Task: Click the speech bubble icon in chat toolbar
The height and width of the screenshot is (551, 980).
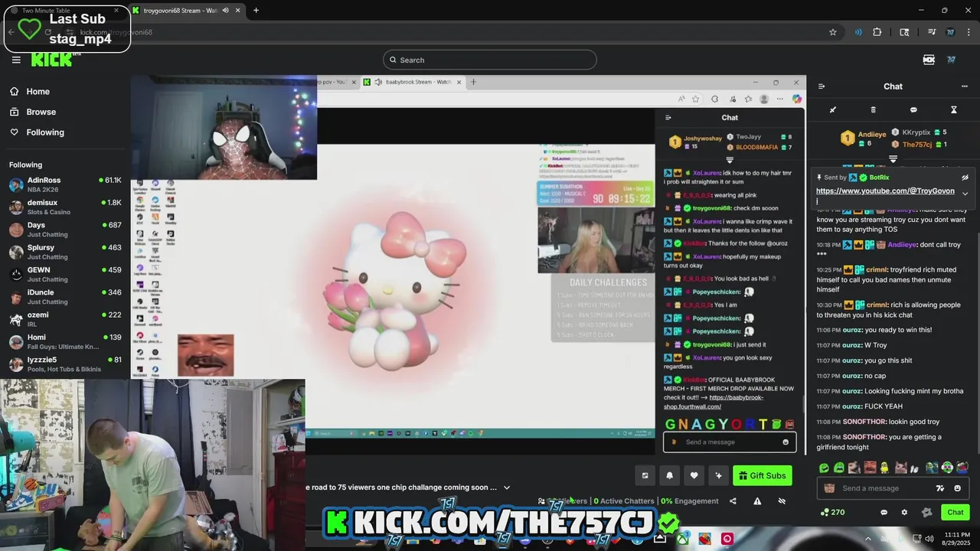Action: pos(913,110)
